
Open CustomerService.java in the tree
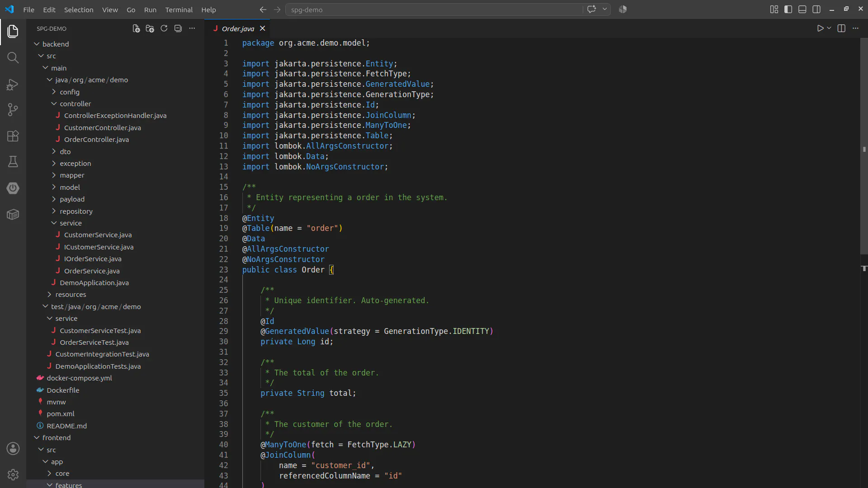click(x=115, y=235)
